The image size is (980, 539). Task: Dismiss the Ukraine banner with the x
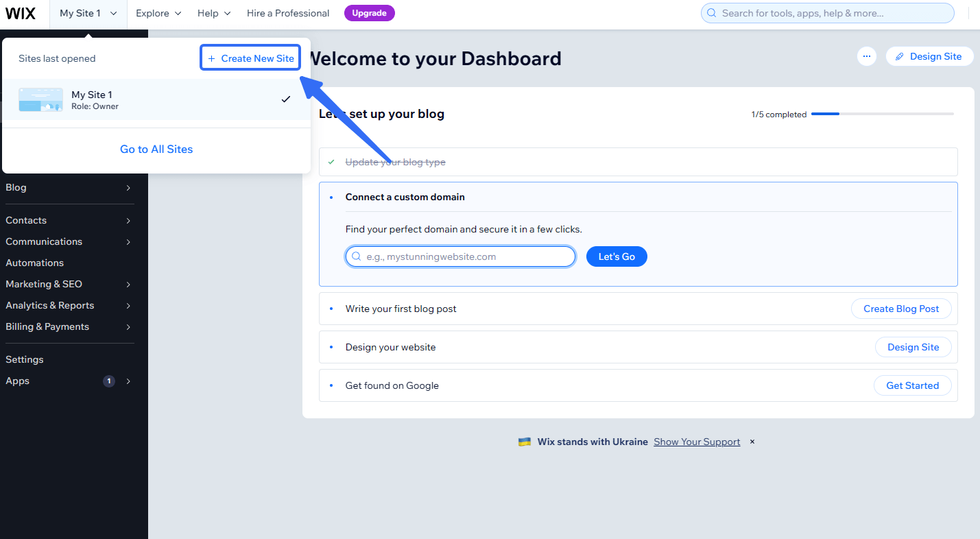[752, 442]
